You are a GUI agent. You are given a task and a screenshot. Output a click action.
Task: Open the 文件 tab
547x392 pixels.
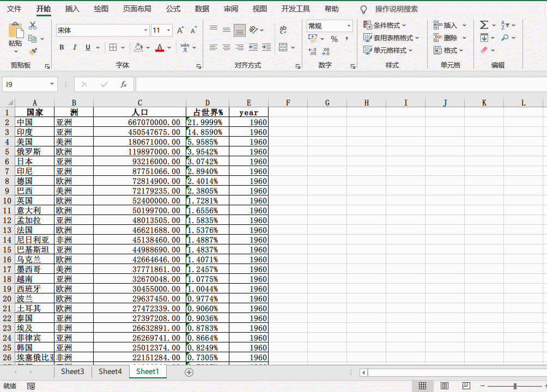14,9
